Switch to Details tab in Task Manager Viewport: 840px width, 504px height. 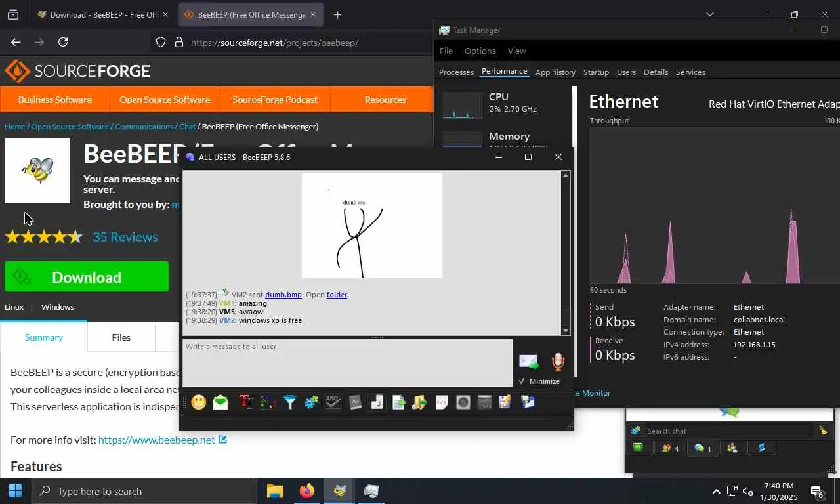click(656, 72)
